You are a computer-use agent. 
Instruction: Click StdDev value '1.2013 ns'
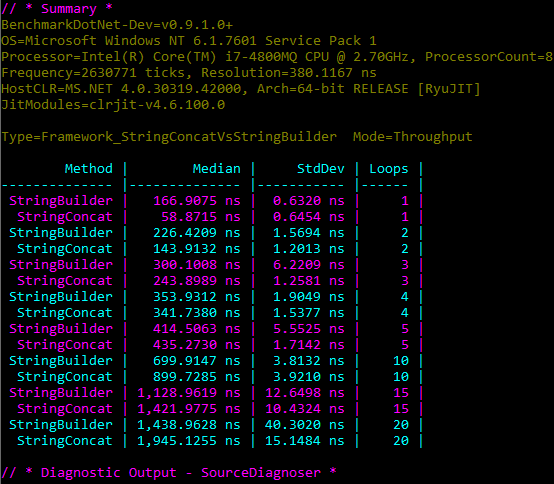308,249
